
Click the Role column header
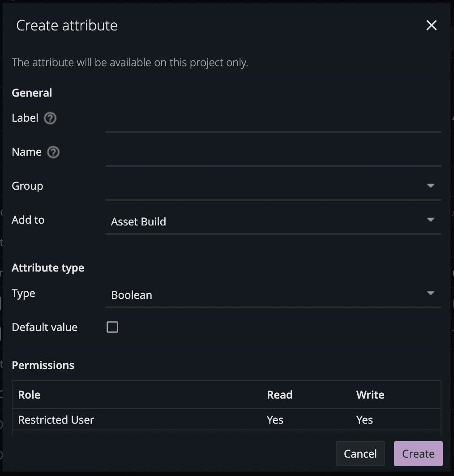29,395
